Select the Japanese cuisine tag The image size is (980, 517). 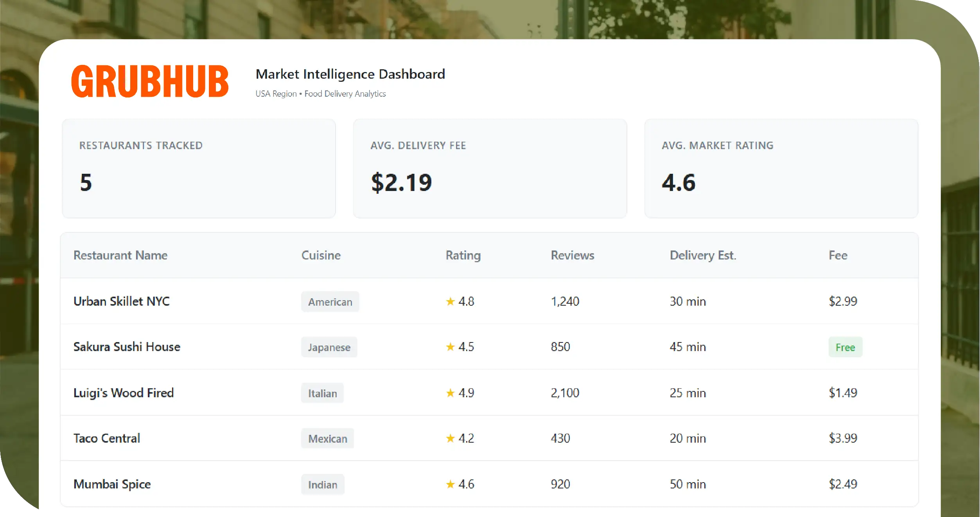click(329, 347)
